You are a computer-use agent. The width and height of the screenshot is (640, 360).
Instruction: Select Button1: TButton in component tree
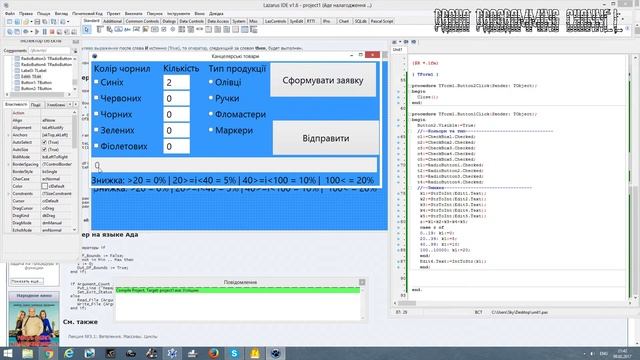pos(36,82)
